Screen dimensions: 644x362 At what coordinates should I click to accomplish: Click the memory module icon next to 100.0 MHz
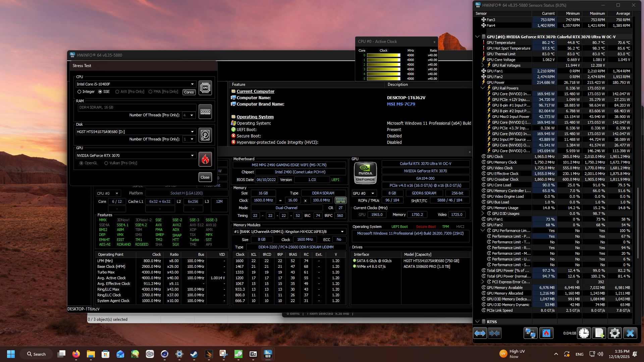(x=341, y=200)
